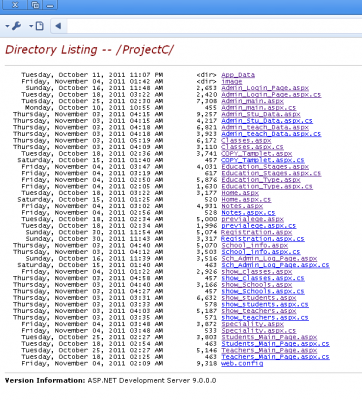Open show_students.aspx.cs link
The height and width of the screenshot is (400, 362).
pyautogui.click(x=265, y=305)
